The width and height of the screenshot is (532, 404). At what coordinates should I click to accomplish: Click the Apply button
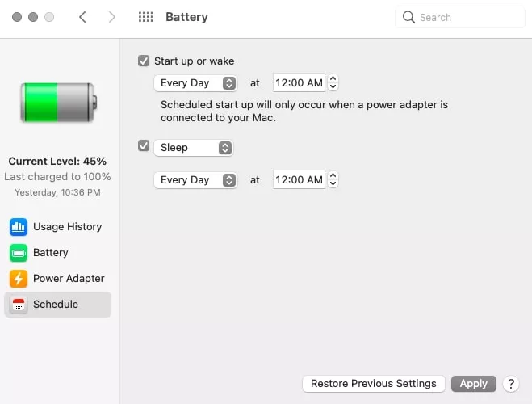[474, 384]
